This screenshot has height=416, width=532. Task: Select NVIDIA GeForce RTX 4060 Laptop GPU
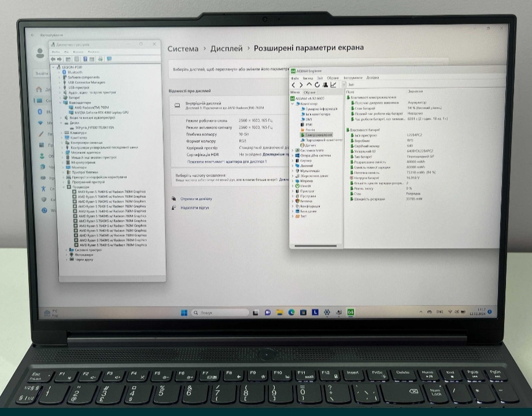click(x=101, y=112)
